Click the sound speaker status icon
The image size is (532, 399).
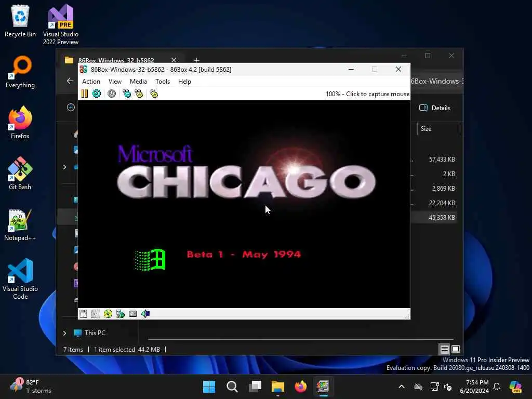tap(145, 314)
